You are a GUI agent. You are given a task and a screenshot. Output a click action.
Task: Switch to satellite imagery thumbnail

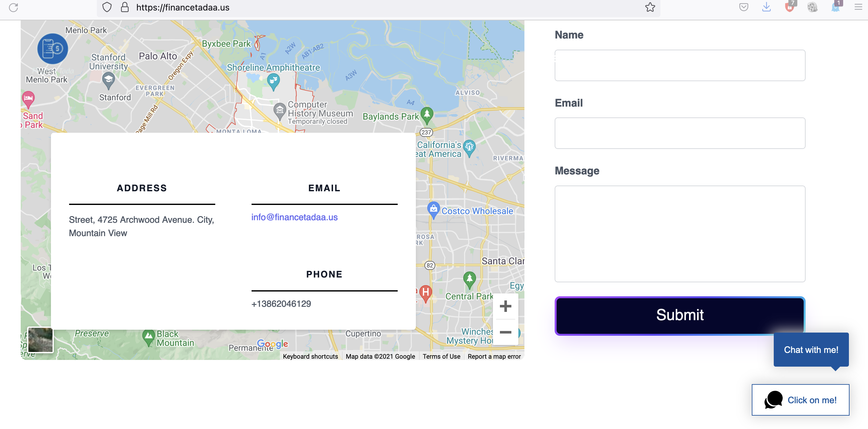[40, 340]
